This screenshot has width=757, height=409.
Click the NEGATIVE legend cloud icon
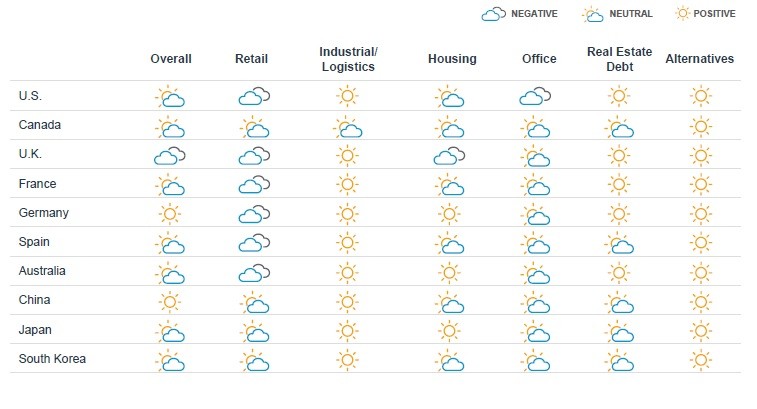[493, 14]
